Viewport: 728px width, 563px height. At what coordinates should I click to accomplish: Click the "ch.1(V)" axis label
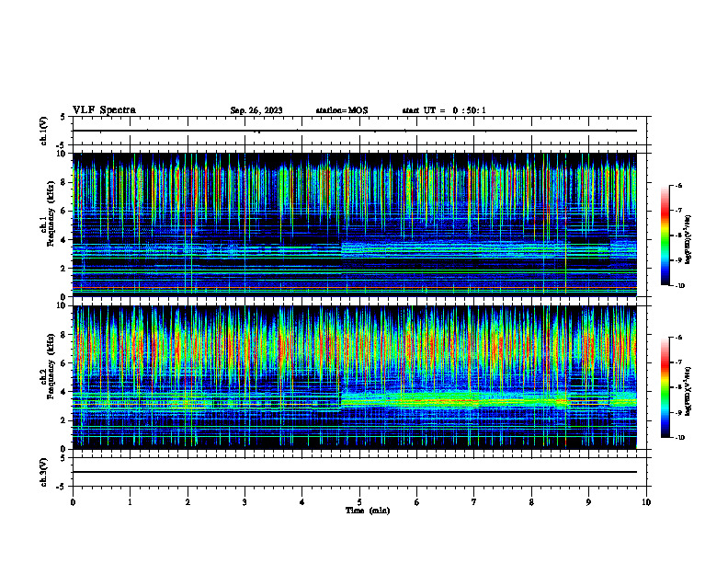[x=44, y=131]
